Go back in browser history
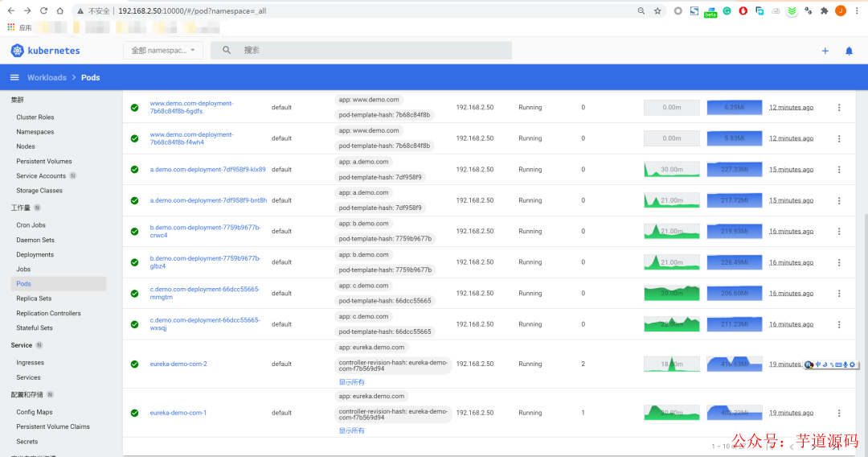Image resolution: width=868 pixels, height=457 pixels. (11, 10)
